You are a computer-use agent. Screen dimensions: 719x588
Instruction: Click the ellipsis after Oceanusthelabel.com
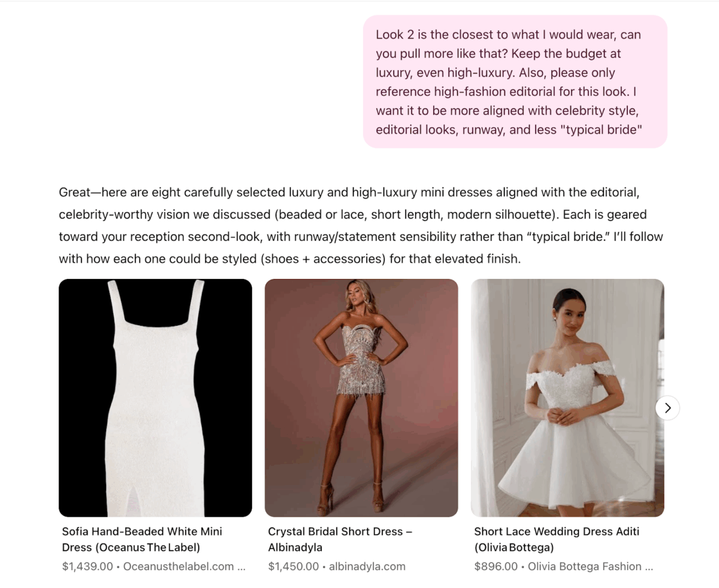coord(241,567)
